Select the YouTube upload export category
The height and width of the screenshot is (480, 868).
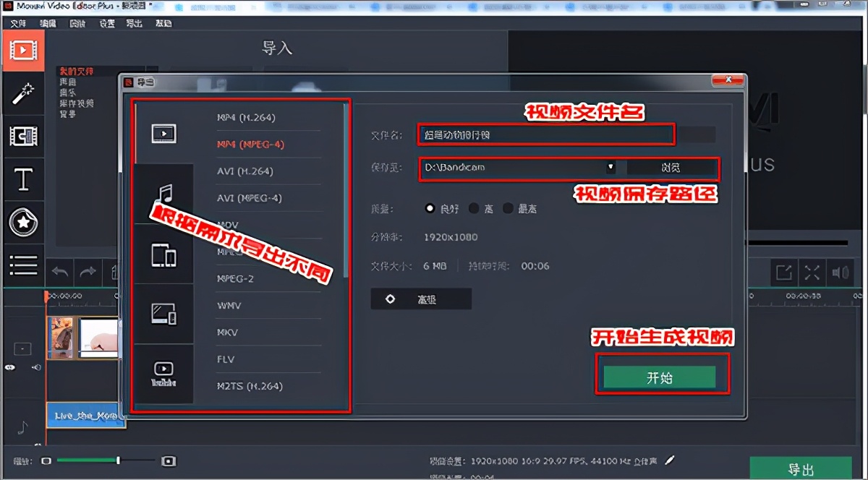click(x=163, y=374)
